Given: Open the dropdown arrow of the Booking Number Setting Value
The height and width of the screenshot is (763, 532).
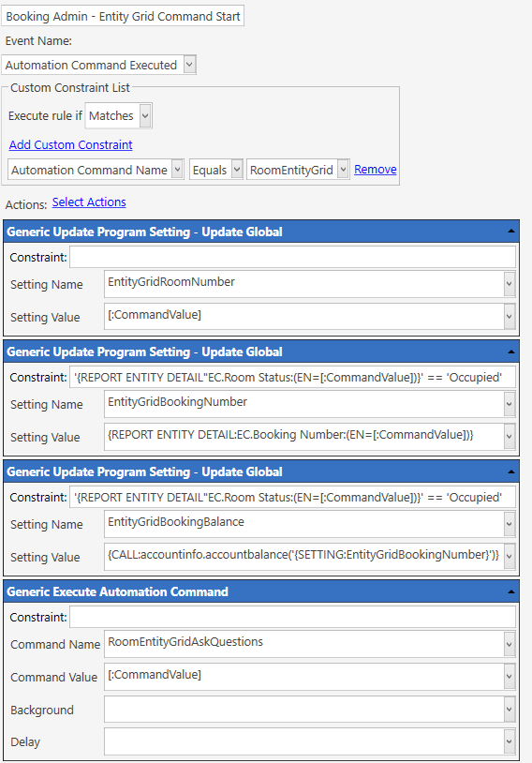Looking at the screenshot, I should click(510, 437).
